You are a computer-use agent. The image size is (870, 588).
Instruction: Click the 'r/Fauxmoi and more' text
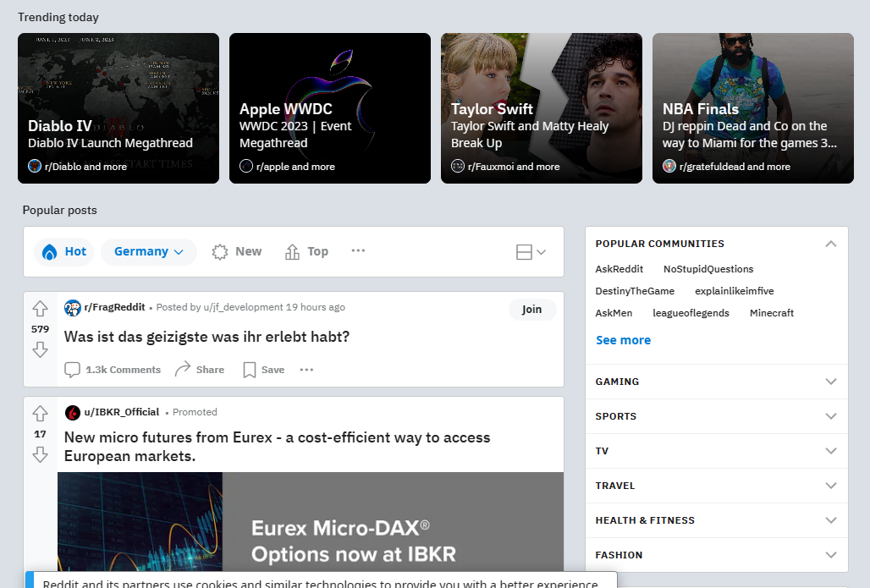[x=514, y=167]
